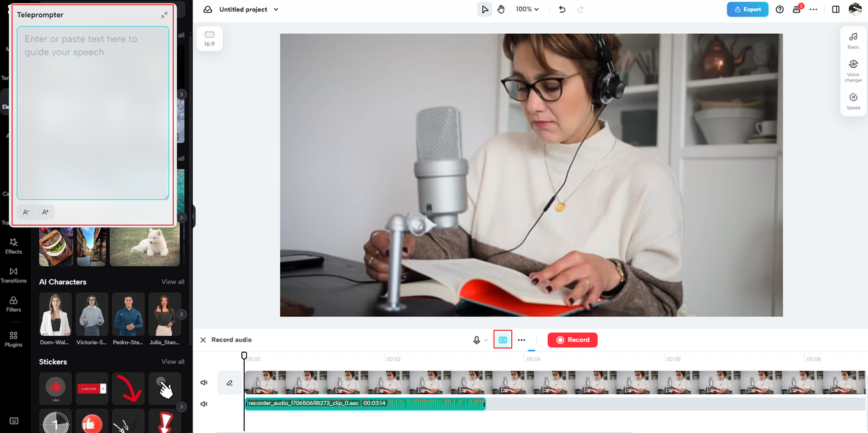This screenshot has width=868, height=433.
Task: Open the keyboard shortcuts icon in the sidebar
Action: pyautogui.click(x=14, y=420)
